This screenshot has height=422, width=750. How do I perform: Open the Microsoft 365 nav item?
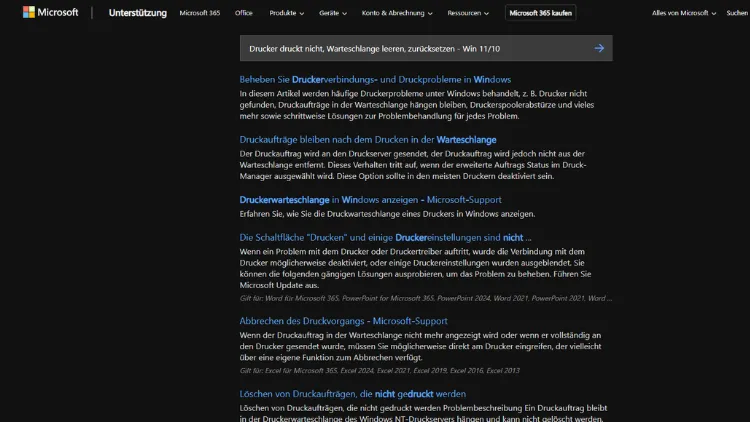pos(199,13)
